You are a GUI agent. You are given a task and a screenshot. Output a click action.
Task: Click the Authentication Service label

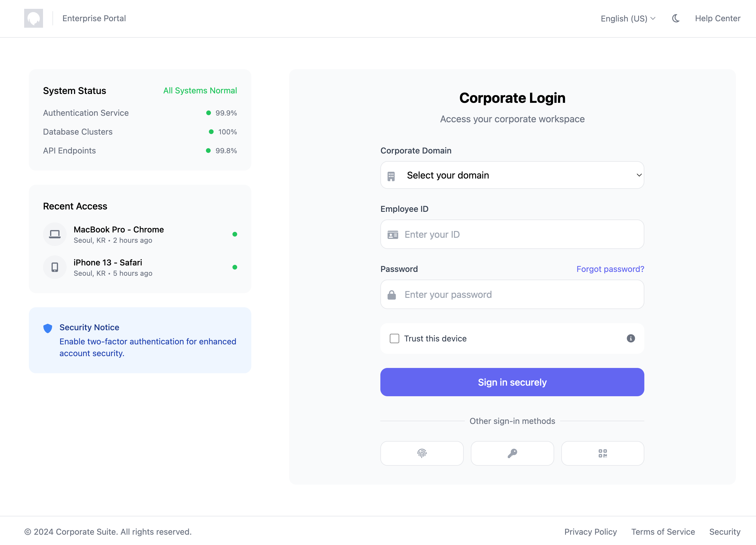86,113
